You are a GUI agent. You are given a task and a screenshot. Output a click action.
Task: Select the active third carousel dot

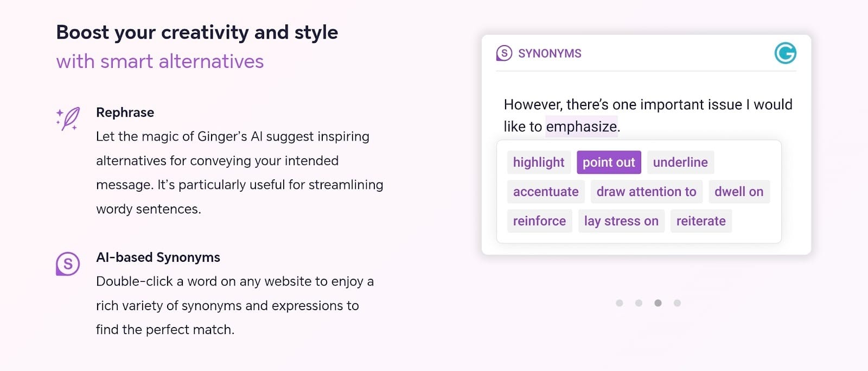click(x=658, y=303)
